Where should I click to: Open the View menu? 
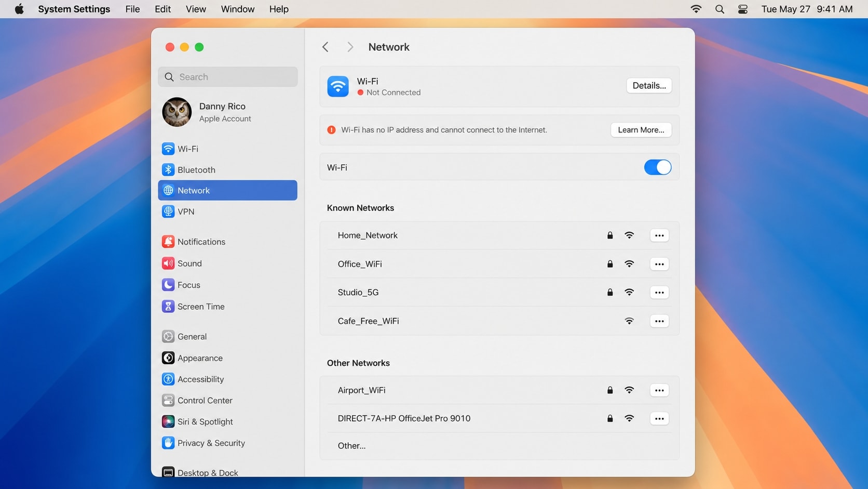[196, 9]
